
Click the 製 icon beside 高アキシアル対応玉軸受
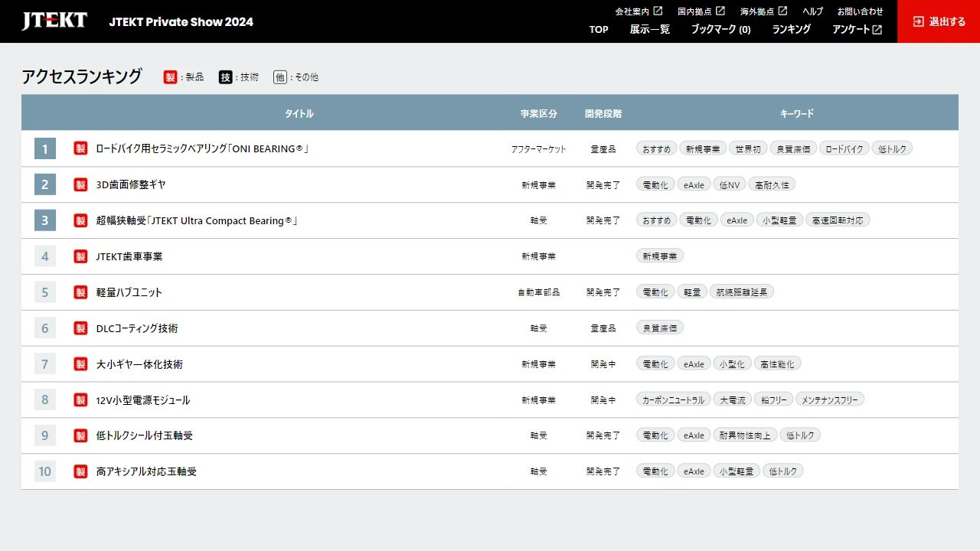click(80, 471)
